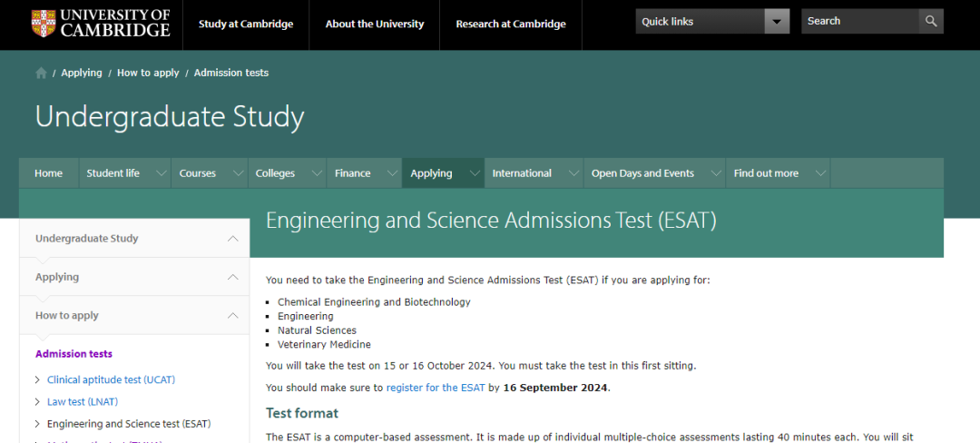Select the Home navigation tab
The width and height of the screenshot is (980, 443).
(x=49, y=173)
